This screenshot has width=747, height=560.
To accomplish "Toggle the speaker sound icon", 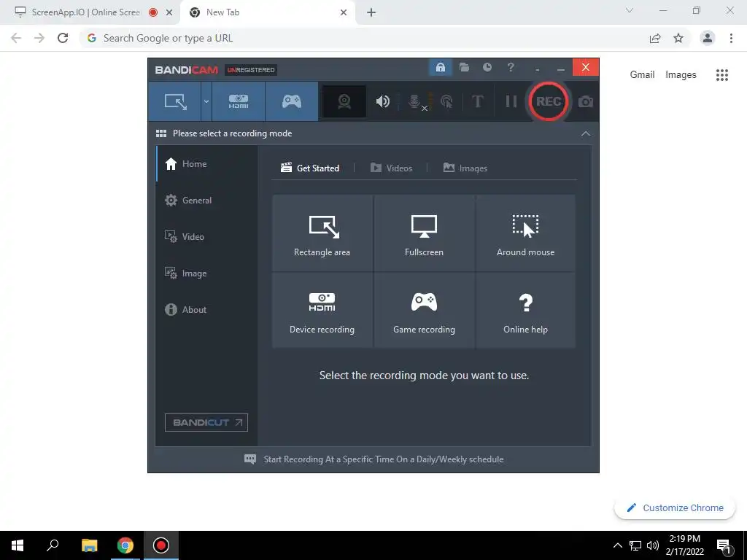I will (x=382, y=101).
